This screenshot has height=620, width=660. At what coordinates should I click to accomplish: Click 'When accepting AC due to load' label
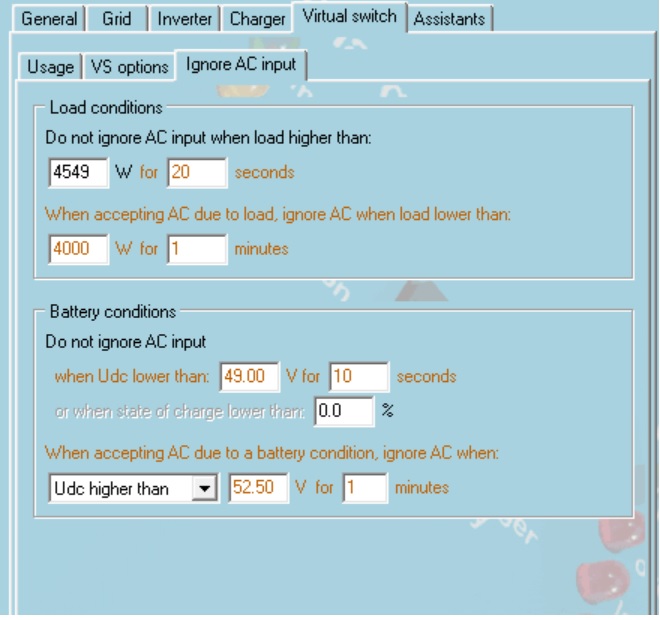point(278,214)
